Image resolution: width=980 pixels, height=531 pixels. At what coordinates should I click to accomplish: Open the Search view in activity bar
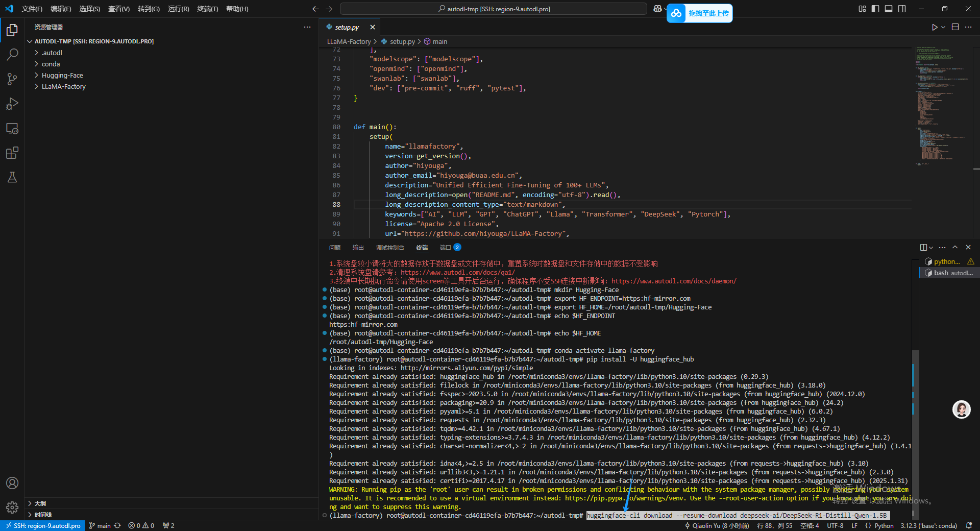[12, 55]
